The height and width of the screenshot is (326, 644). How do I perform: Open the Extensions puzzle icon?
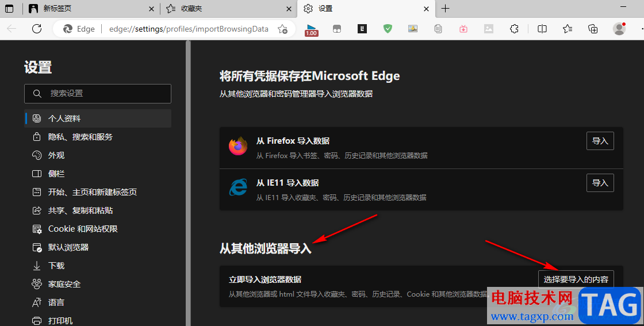(514, 28)
